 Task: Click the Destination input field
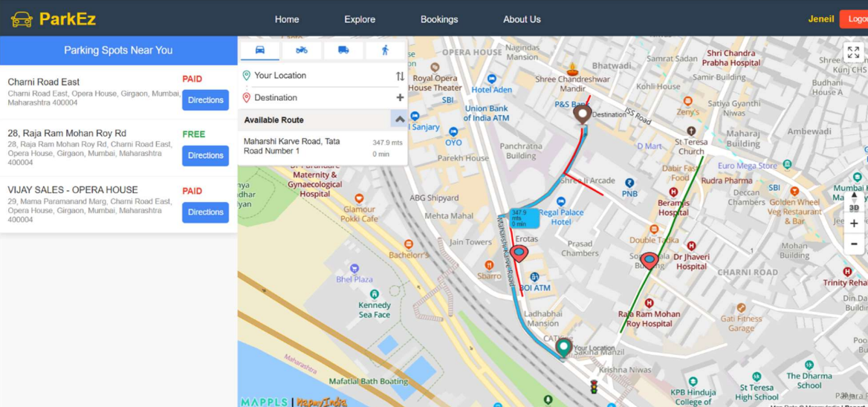320,98
